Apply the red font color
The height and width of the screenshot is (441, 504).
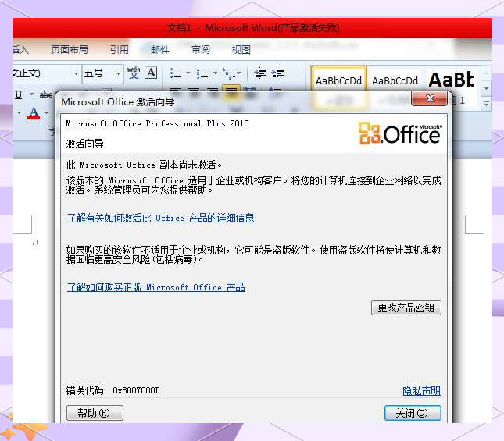34,113
